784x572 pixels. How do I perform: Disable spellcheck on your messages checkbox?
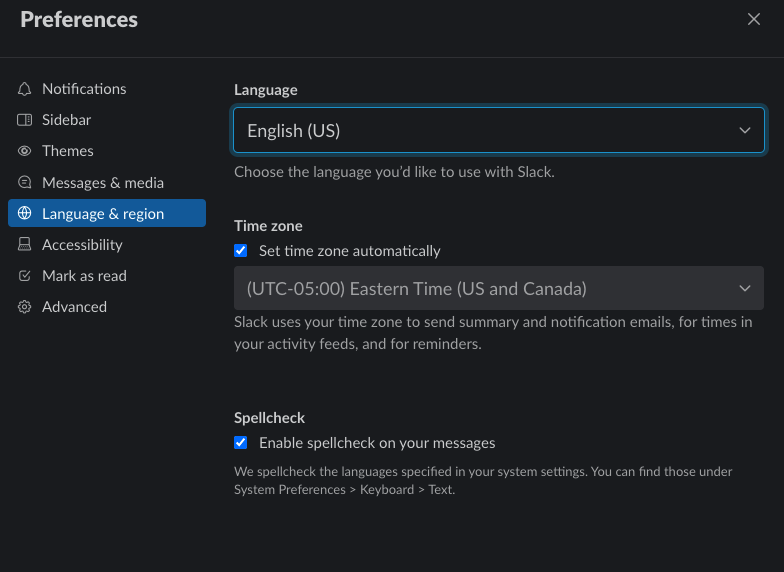point(240,442)
